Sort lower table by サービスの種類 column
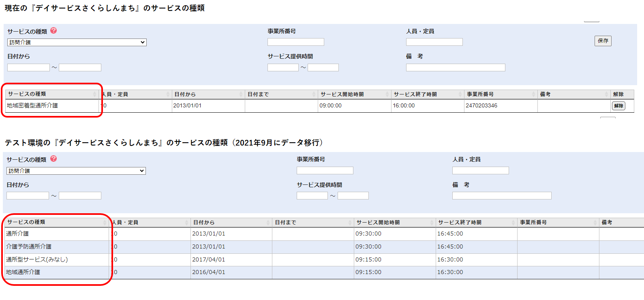 pyautogui.click(x=56, y=222)
